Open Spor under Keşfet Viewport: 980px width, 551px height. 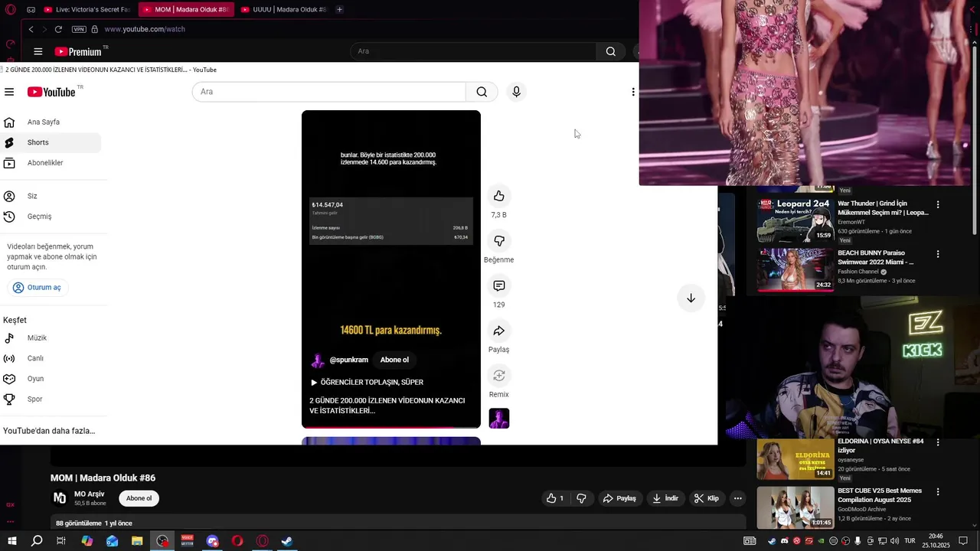click(x=51, y=399)
